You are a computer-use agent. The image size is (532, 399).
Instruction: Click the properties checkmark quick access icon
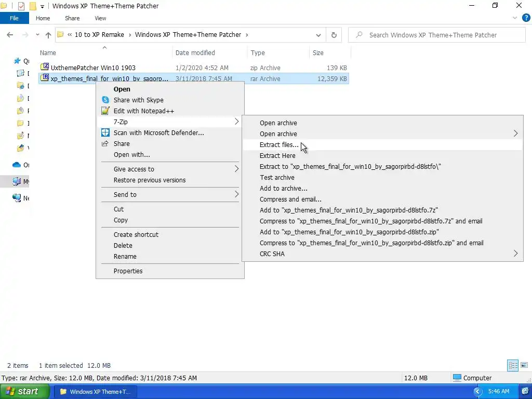[21, 6]
